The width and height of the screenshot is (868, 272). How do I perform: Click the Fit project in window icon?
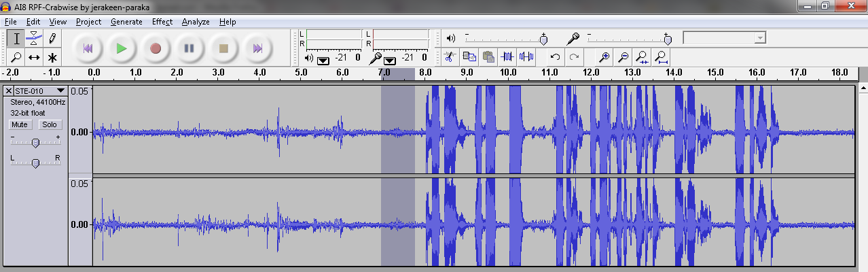[x=662, y=57]
